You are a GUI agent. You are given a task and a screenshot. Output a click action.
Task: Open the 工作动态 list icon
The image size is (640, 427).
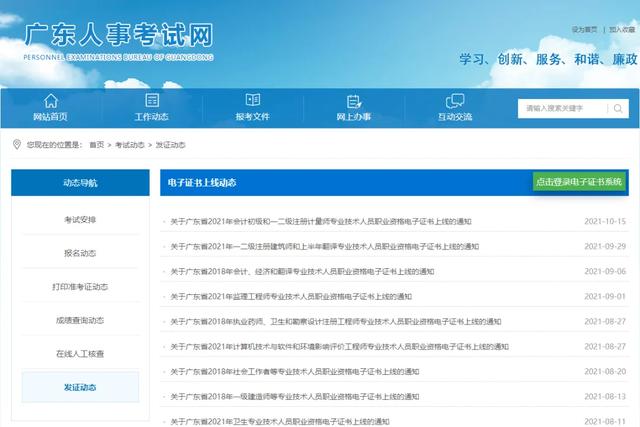152,100
